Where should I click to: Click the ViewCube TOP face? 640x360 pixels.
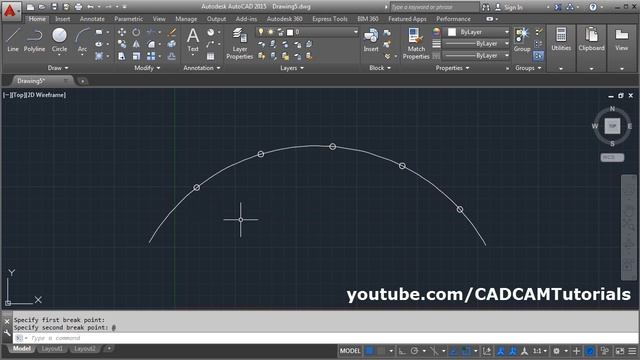(x=612, y=126)
